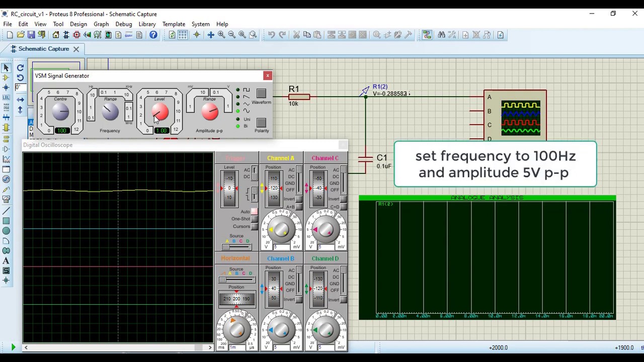Create a new project with the blank-page icon
The image size is (644, 362).
point(10,35)
